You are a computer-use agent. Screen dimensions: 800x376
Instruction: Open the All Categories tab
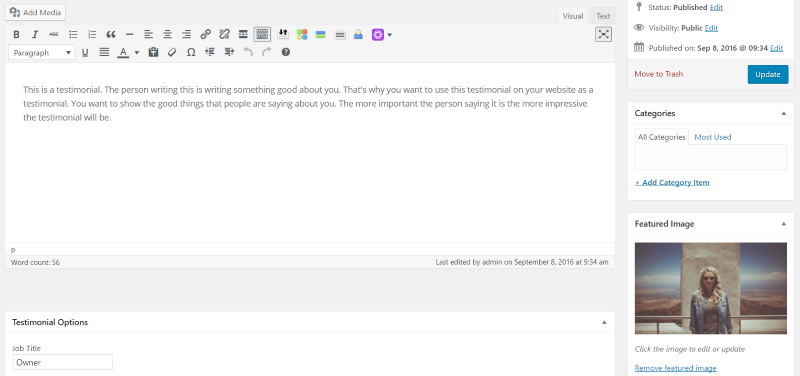tap(661, 137)
